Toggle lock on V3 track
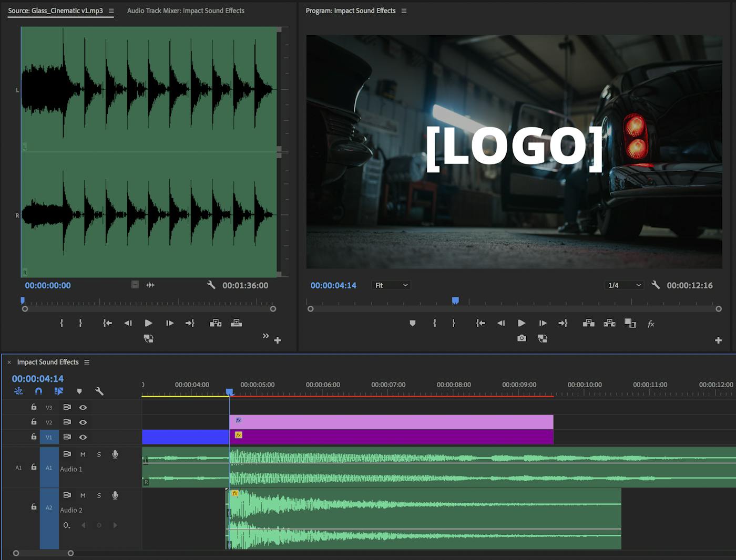The height and width of the screenshot is (560, 736). [34, 407]
